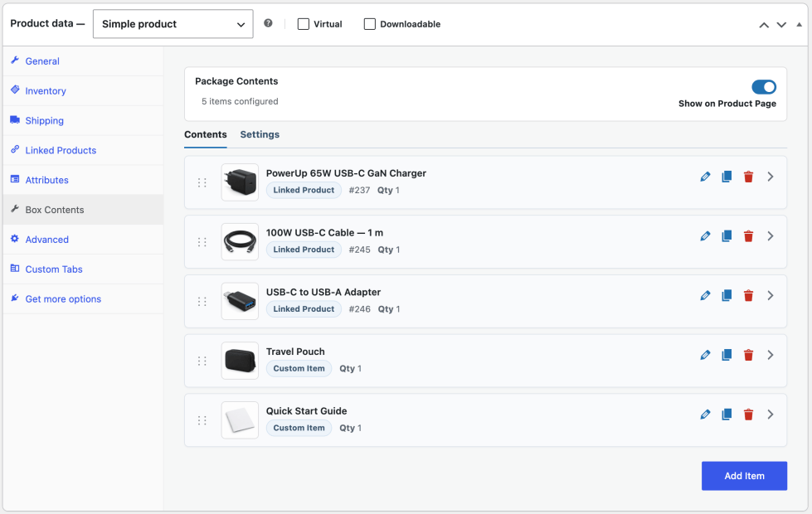The width and height of the screenshot is (812, 514).
Task: Open the Custom Tabs section
Action: point(83,269)
